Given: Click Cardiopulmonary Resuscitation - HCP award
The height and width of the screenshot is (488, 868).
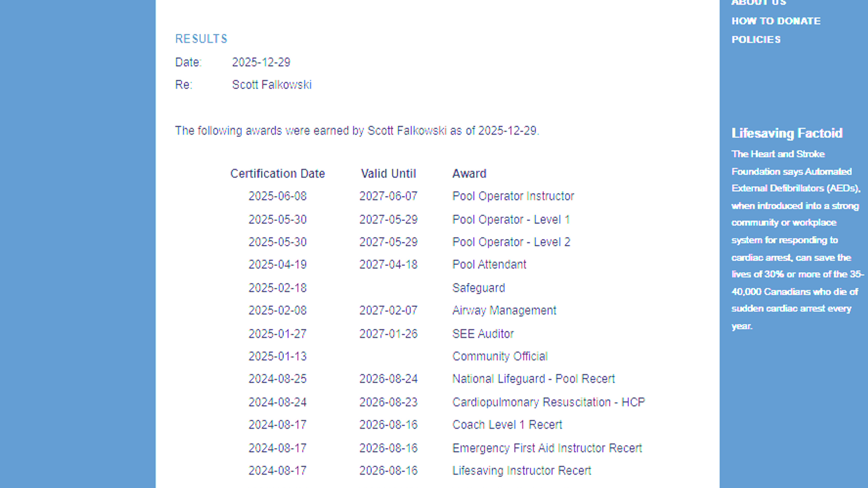Looking at the screenshot, I should click(548, 402).
